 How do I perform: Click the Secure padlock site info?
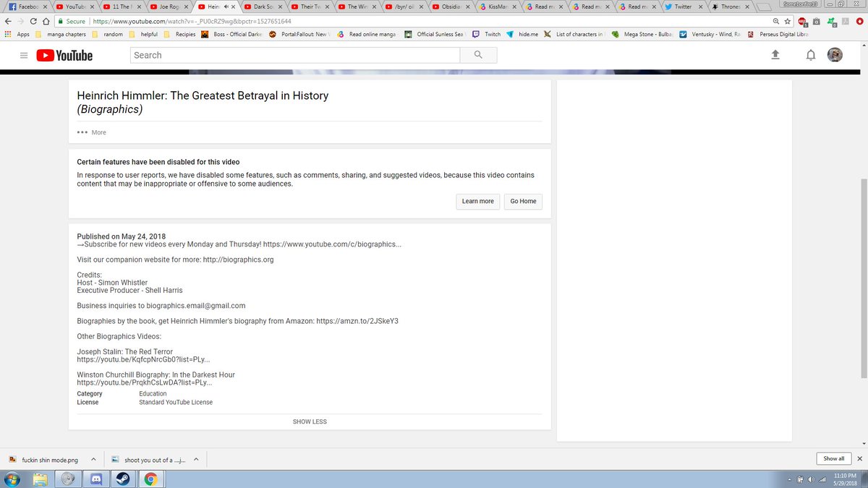[x=72, y=22]
